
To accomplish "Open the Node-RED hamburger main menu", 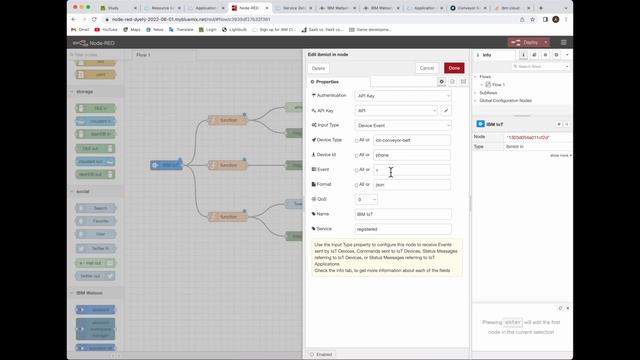I will coord(564,42).
